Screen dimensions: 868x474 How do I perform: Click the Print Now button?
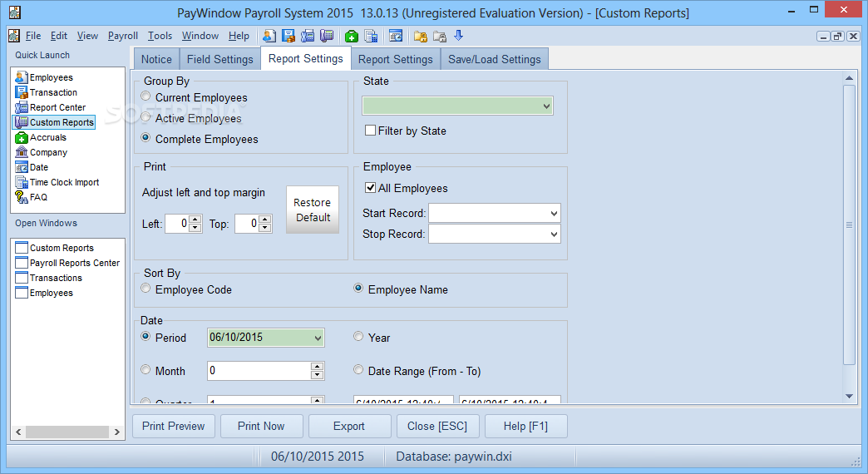pyautogui.click(x=261, y=427)
